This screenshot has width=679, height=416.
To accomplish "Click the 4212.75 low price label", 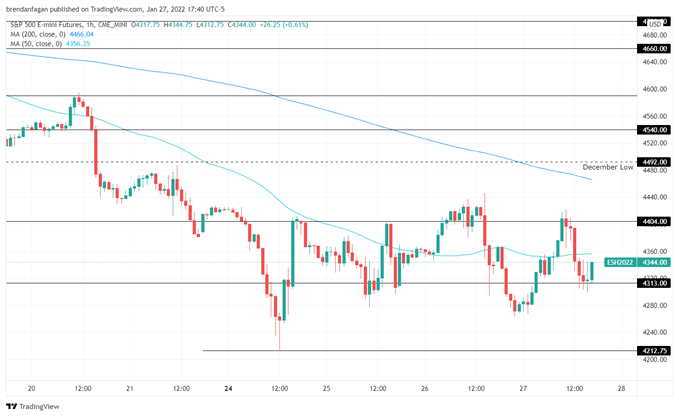I will [655, 351].
